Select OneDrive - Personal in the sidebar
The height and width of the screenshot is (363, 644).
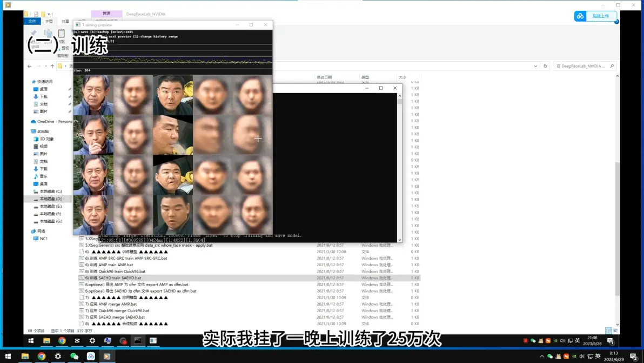pos(51,122)
